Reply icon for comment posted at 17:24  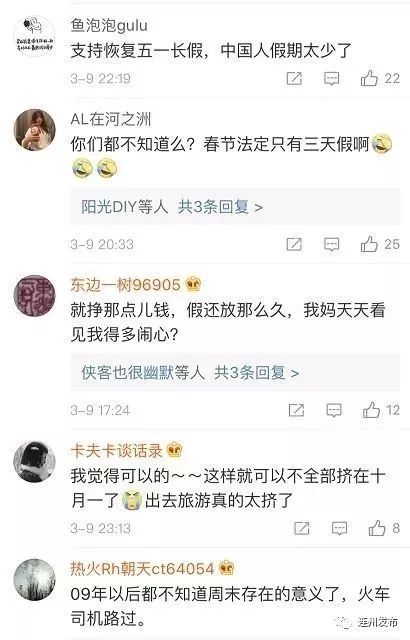[x=334, y=410]
